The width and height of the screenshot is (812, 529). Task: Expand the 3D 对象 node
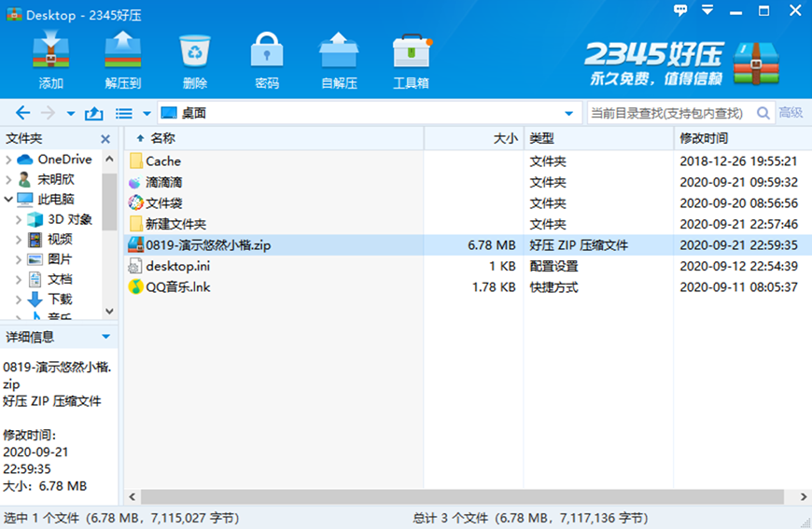[x=19, y=219]
